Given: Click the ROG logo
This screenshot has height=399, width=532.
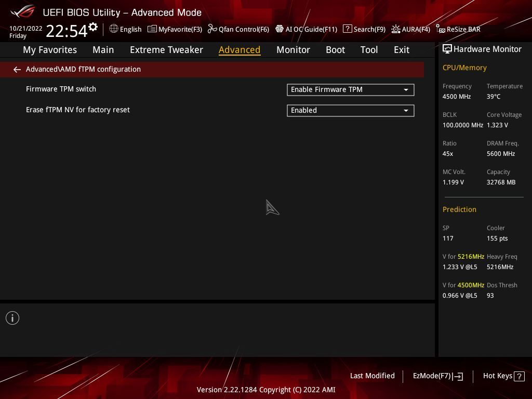Looking at the screenshot, I should 23,11.
